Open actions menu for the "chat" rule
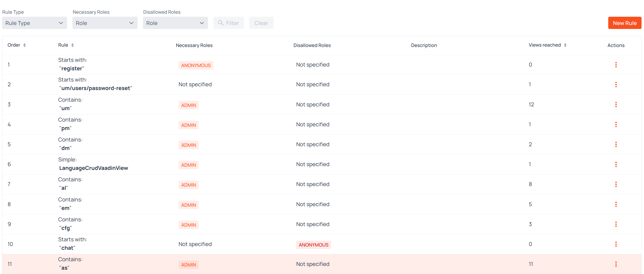This screenshot has width=644, height=274. point(616,244)
